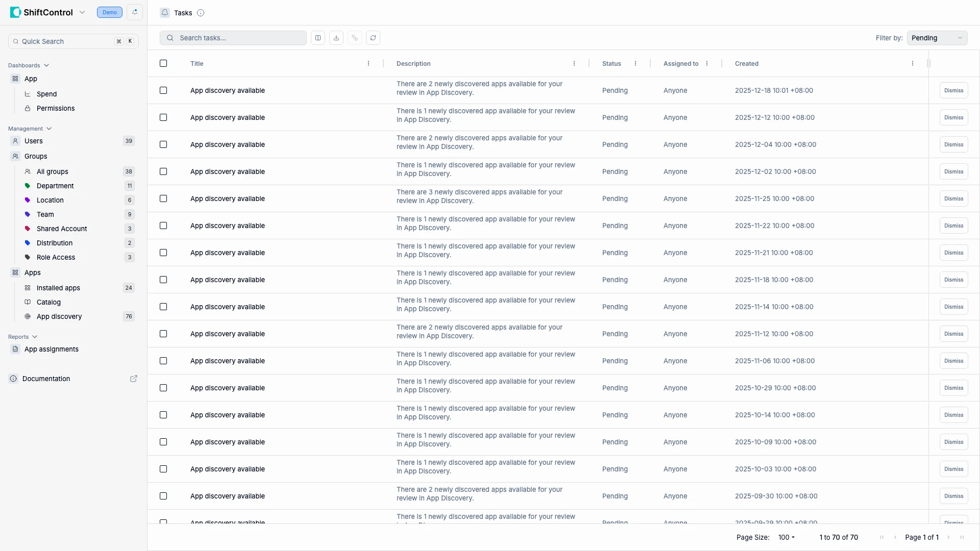This screenshot has width=980, height=551.
Task: Open the Page Size 100 dropdown
Action: coord(786,537)
